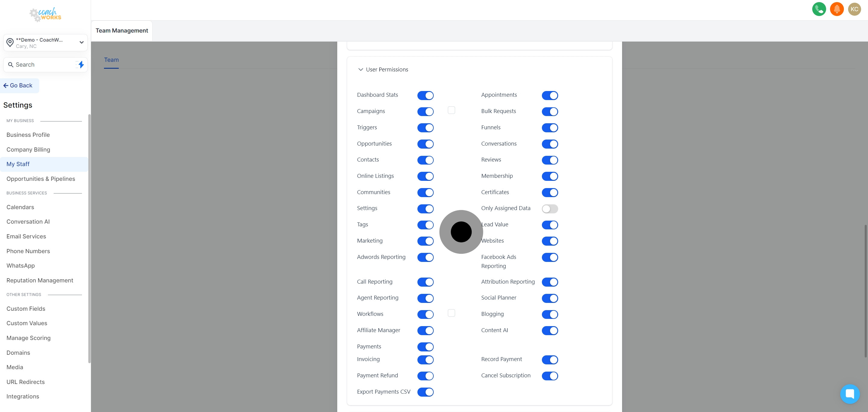Click the lightning AI search icon
This screenshot has width=868, height=412.
tap(80, 64)
